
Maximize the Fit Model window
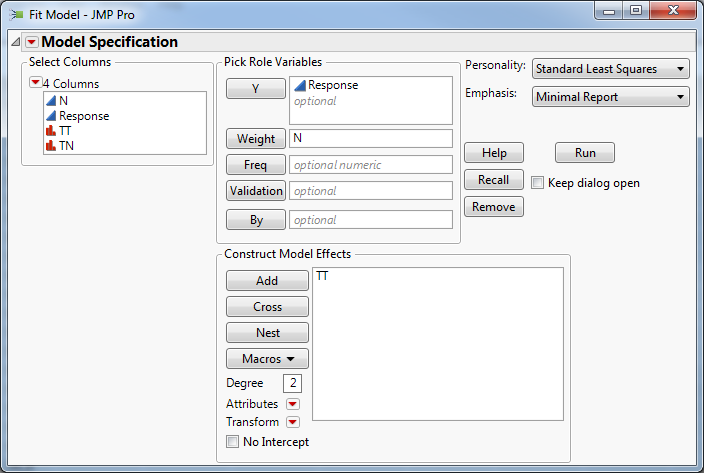click(636, 11)
